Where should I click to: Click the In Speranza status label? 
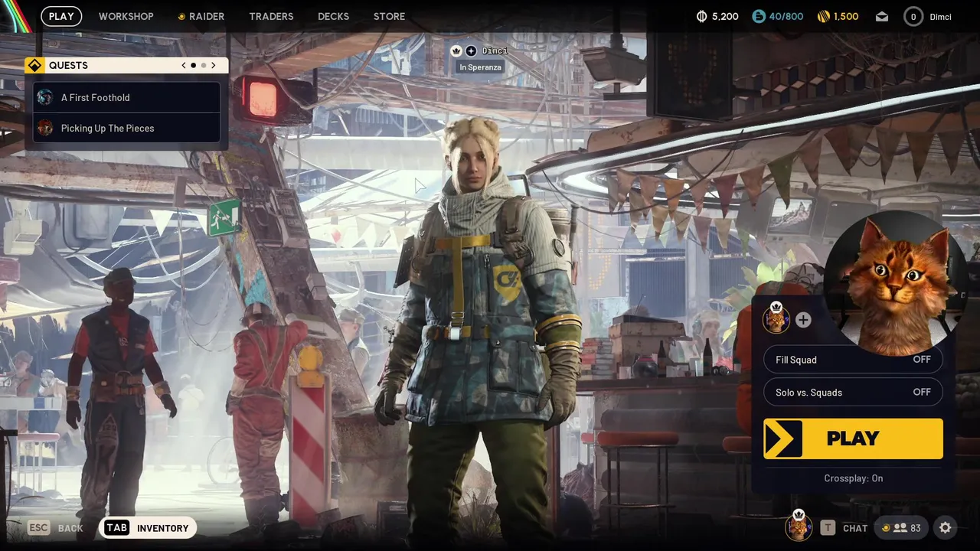pyautogui.click(x=480, y=67)
